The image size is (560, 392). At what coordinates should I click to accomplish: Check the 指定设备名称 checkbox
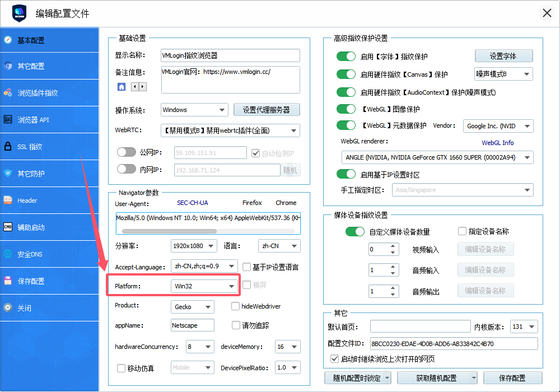click(462, 231)
